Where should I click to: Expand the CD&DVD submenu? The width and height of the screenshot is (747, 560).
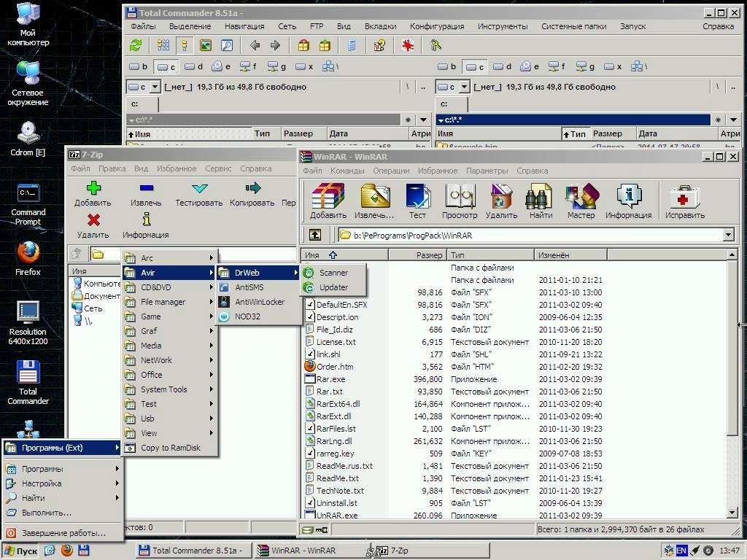(x=169, y=287)
